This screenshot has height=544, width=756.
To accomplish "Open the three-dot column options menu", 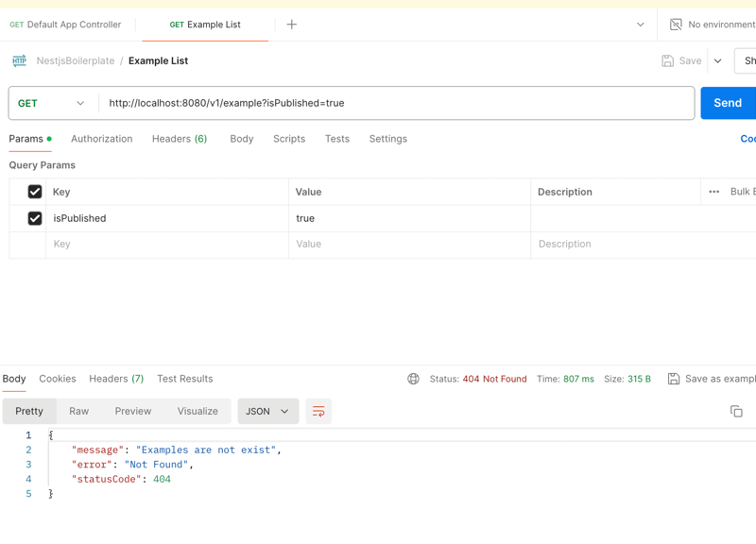I will click(714, 192).
